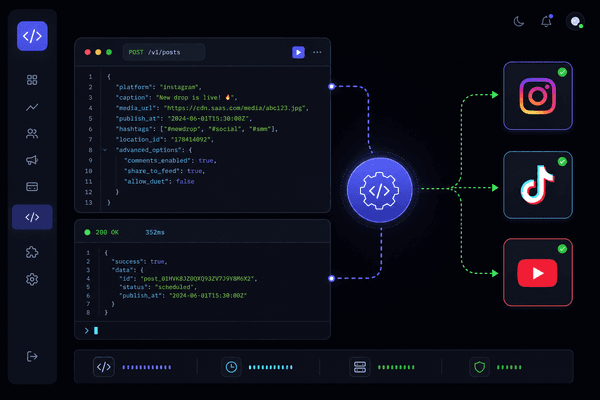Select the YouTube platform card
The image size is (600, 400).
[x=538, y=273]
